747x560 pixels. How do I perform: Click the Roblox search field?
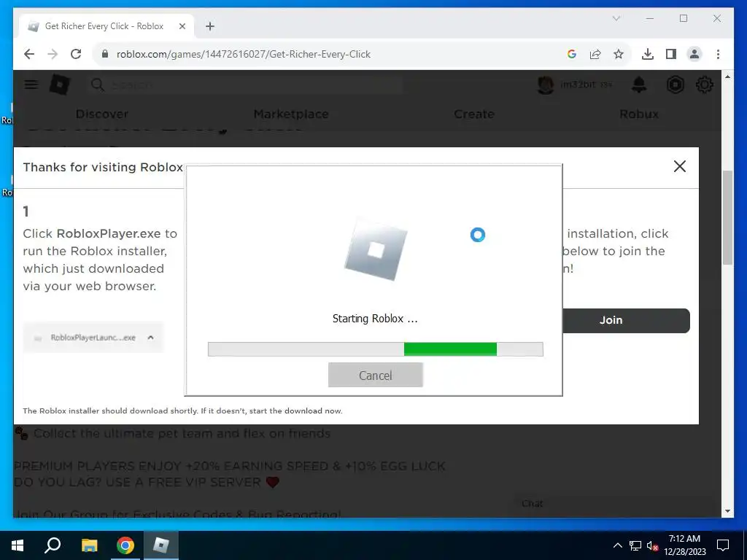(246, 85)
